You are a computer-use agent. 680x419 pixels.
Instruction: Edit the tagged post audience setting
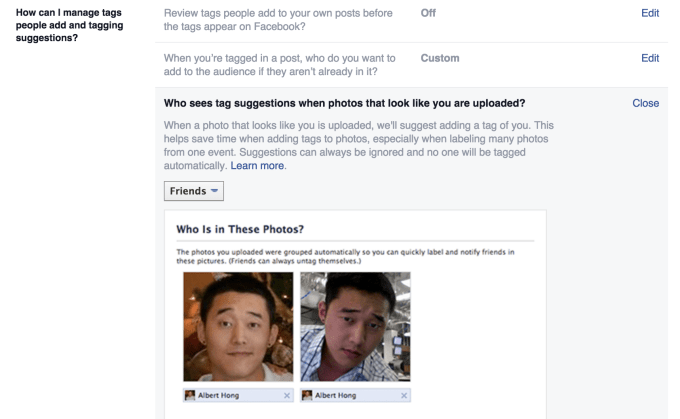click(x=650, y=58)
